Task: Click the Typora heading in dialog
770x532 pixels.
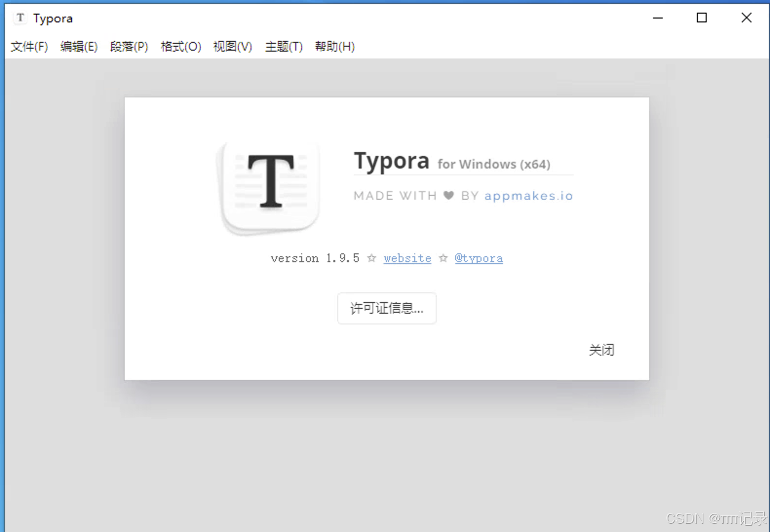Action: [x=391, y=161]
